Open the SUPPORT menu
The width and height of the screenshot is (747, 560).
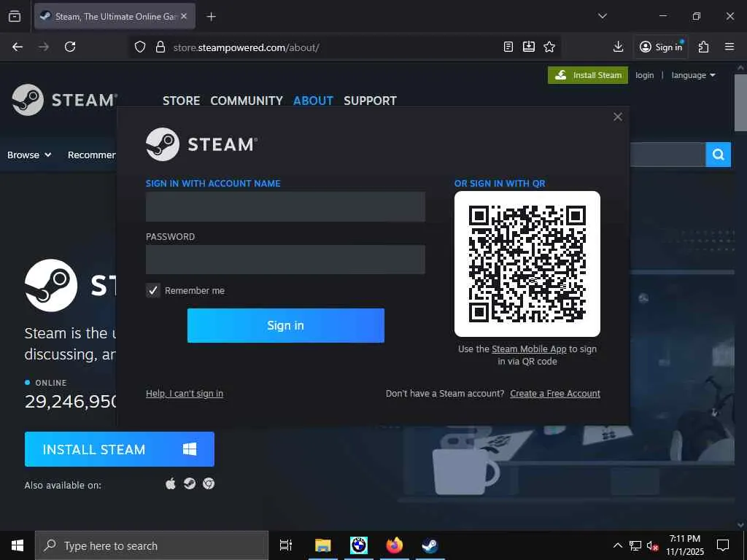click(x=370, y=101)
